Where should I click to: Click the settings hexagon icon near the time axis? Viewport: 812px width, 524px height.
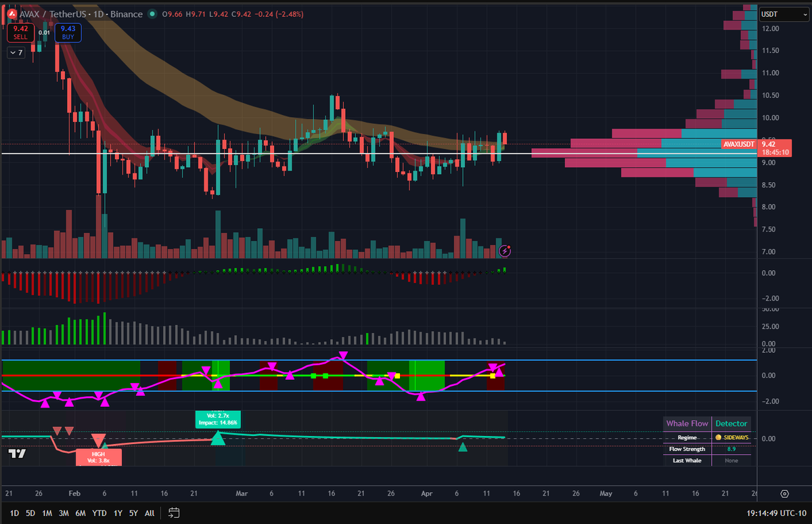tap(785, 494)
